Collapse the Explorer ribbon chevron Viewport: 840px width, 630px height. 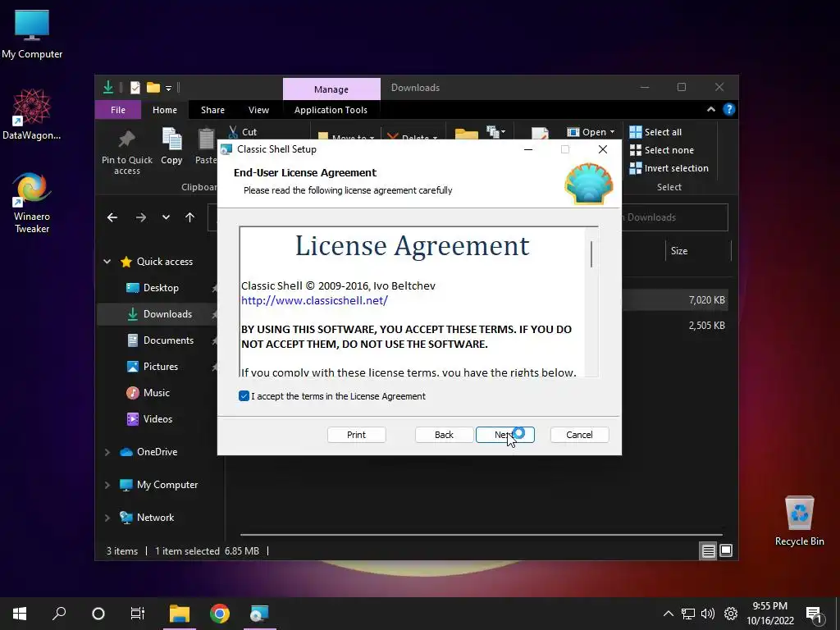coord(711,109)
